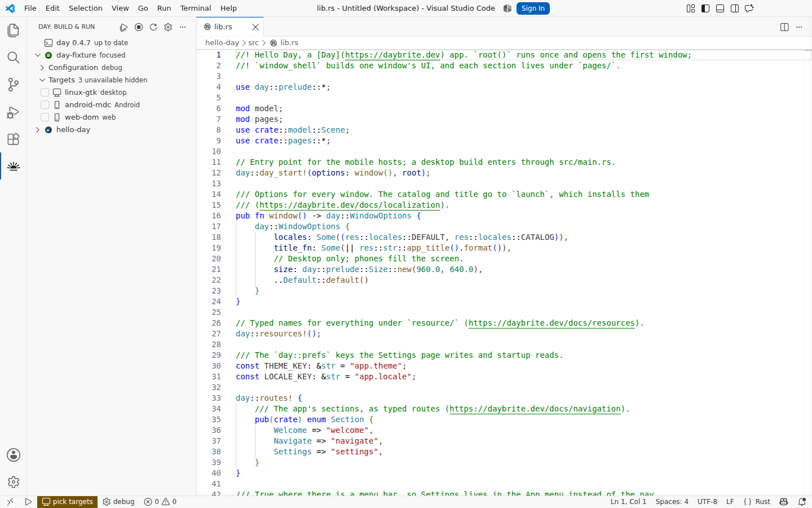Open the Edit menu
The image size is (812, 508).
[52, 8]
